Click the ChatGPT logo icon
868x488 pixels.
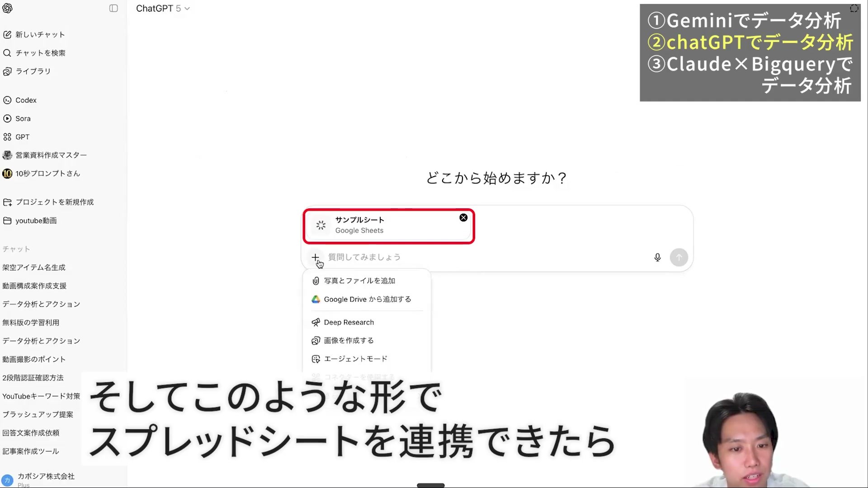(x=7, y=8)
